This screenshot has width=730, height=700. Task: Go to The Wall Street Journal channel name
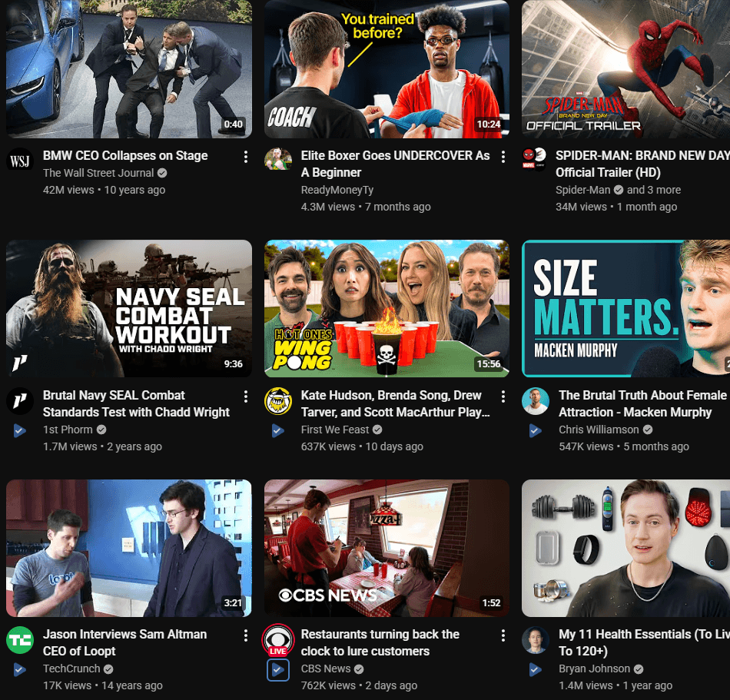pos(98,173)
